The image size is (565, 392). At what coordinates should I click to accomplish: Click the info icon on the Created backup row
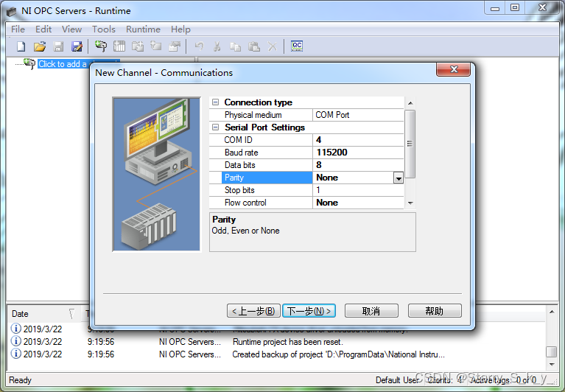pos(16,354)
